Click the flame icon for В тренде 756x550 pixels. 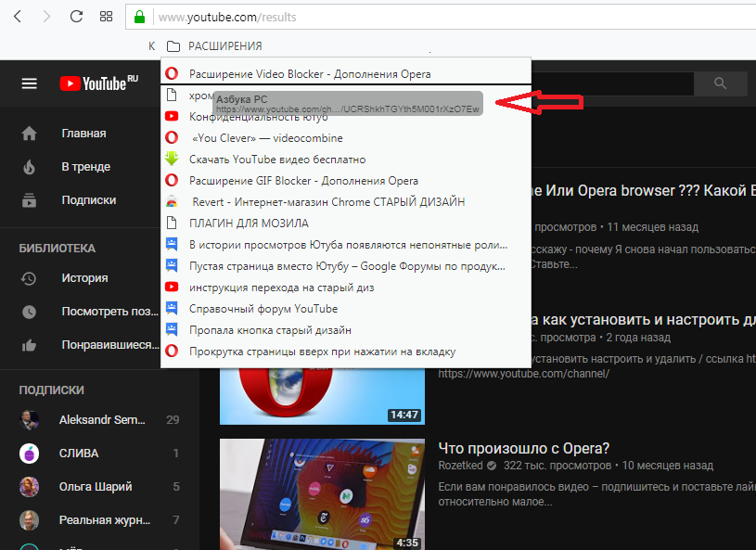(29, 167)
